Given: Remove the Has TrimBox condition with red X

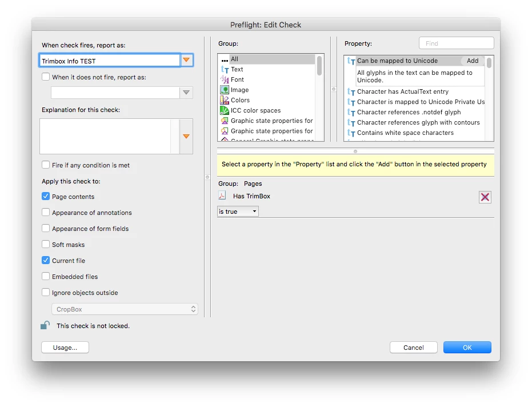Looking at the screenshot, I should point(485,197).
